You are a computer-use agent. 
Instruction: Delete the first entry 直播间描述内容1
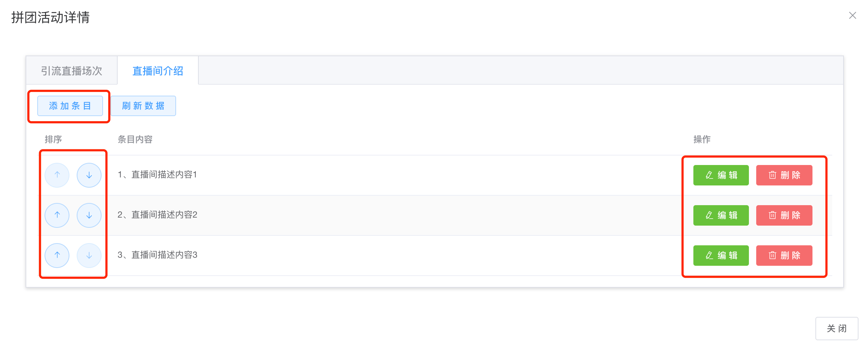[784, 175]
